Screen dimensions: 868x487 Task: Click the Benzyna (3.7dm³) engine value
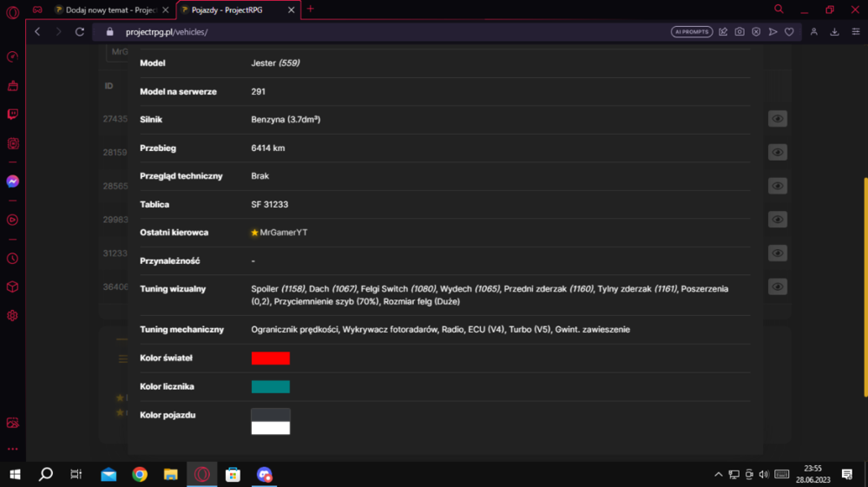(286, 120)
